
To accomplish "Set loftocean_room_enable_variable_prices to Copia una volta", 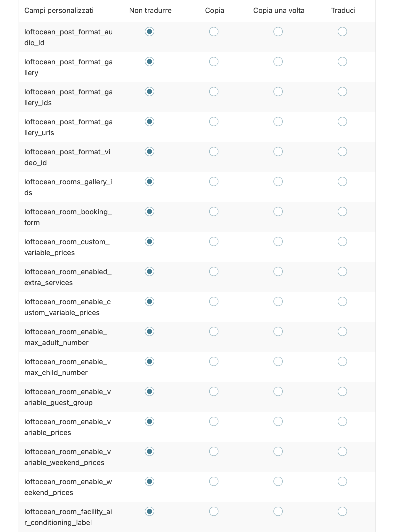I will click(278, 421).
